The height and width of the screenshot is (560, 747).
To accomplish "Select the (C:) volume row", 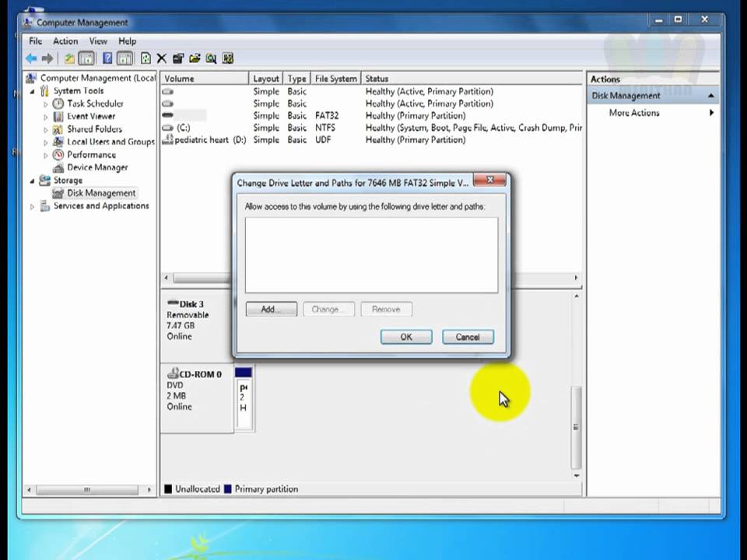I will coord(372,128).
